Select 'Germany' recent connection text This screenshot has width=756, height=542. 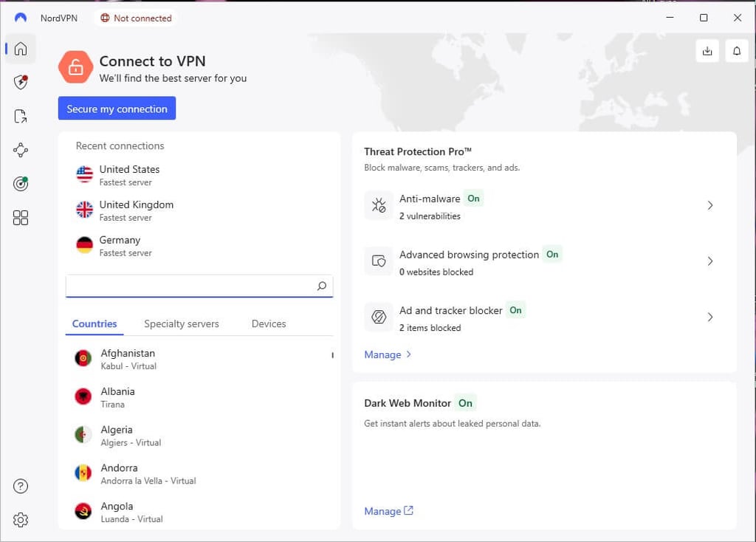(x=120, y=240)
